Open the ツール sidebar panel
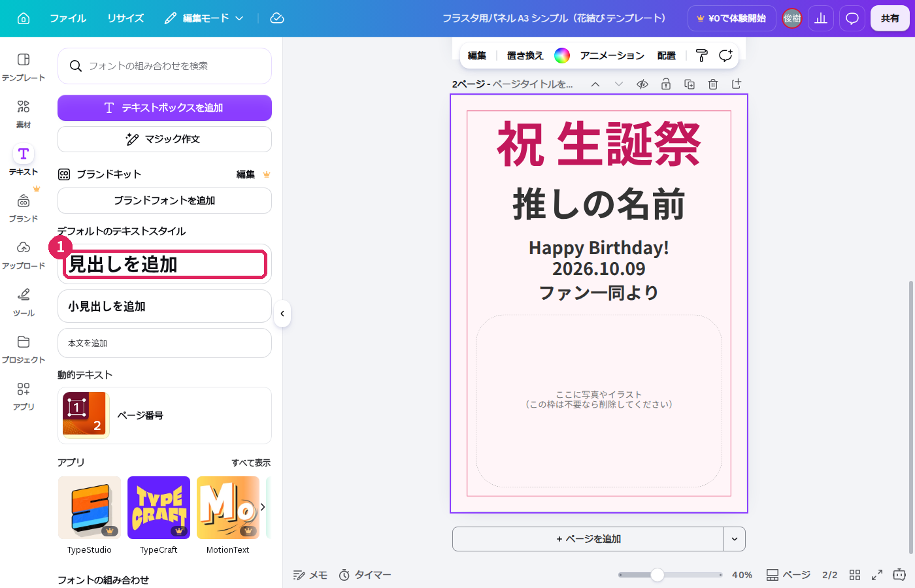 (24, 302)
